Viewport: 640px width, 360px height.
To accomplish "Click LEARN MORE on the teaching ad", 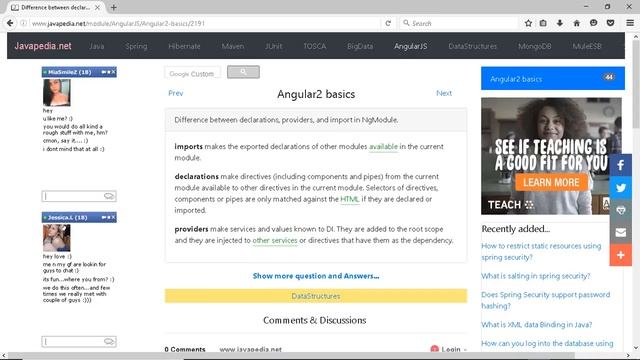I will click(x=551, y=182).
